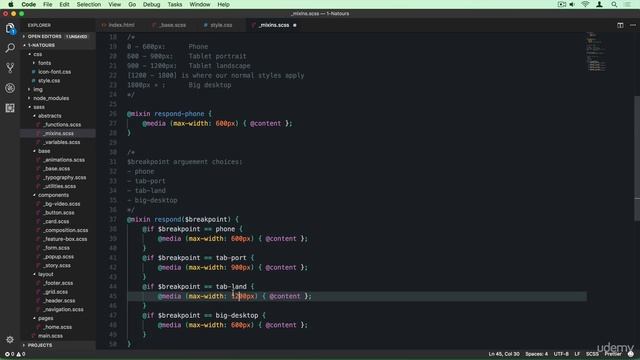Image resolution: width=640 pixels, height=360 pixels.
Task: Open the Manage gear at sidebar bottom
Action: click(10, 340)
